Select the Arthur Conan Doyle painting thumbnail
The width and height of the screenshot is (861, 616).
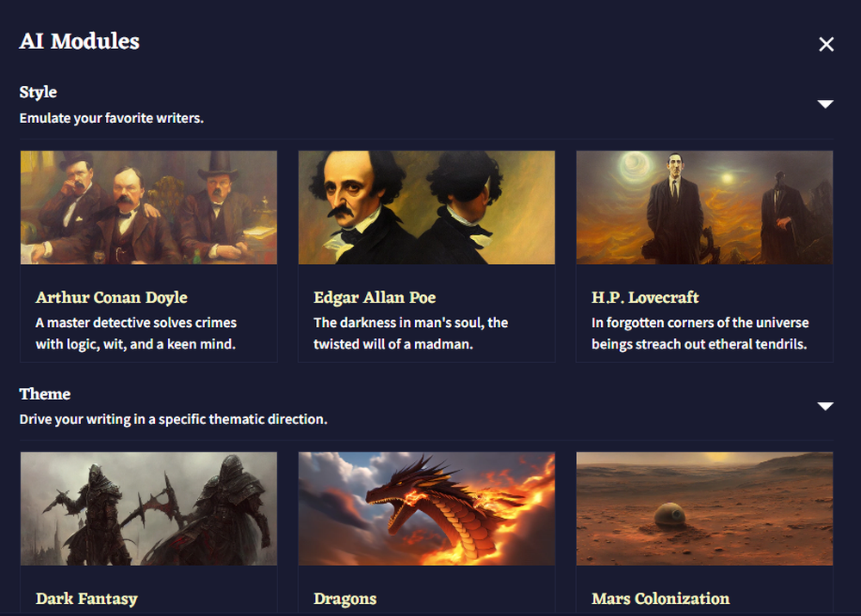[149, 207]
